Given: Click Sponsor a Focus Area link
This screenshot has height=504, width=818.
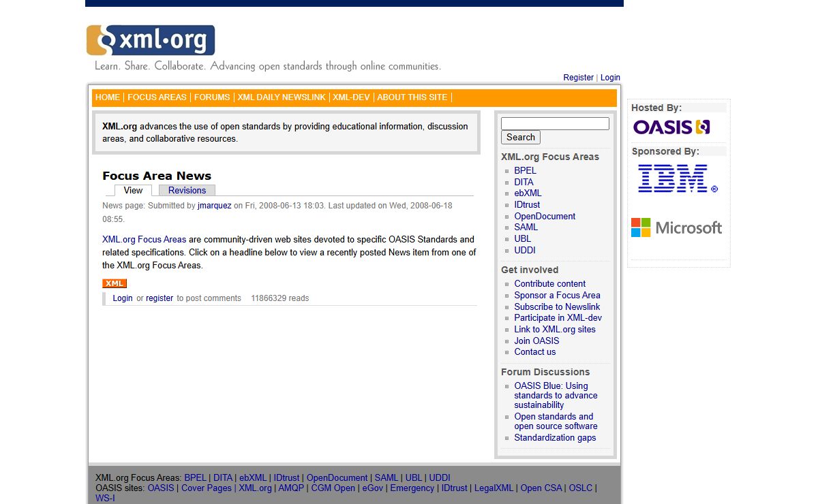Looking at the screenshot, I should tap(557, 295).
